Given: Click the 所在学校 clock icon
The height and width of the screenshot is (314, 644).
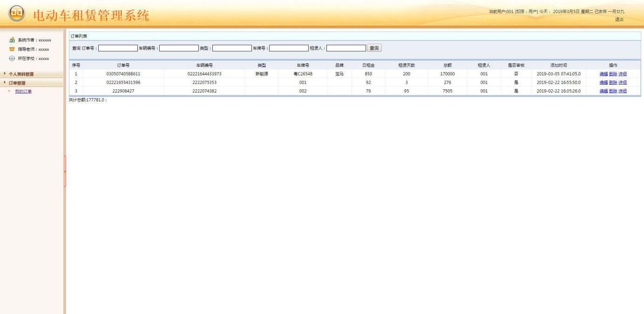Looking at the screenshot, I should [x=12, y=59].
